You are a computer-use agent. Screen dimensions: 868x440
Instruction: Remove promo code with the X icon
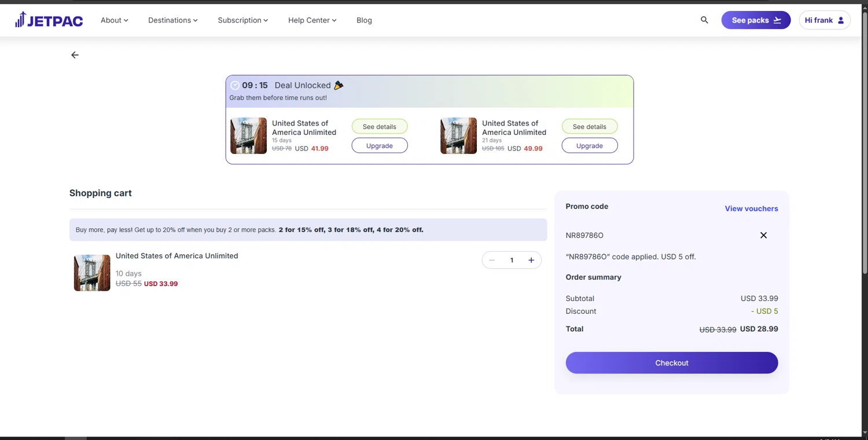coord(763,235)
